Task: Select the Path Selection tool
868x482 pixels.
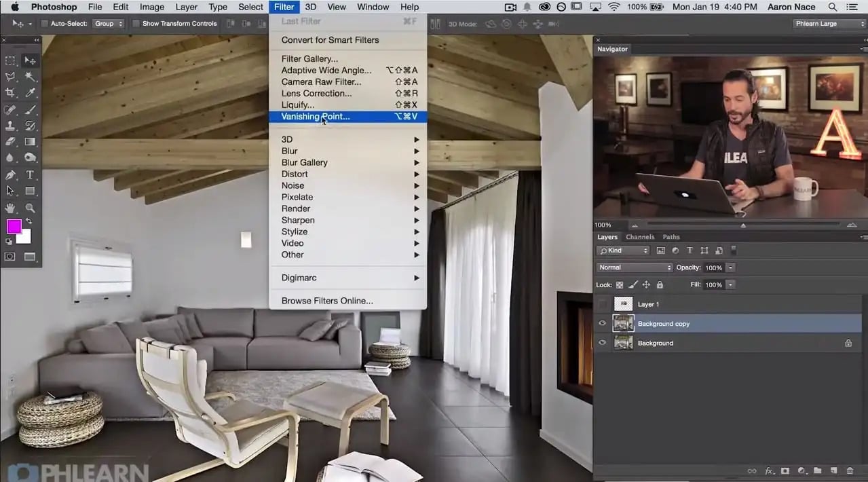Action: pos(10,191)
